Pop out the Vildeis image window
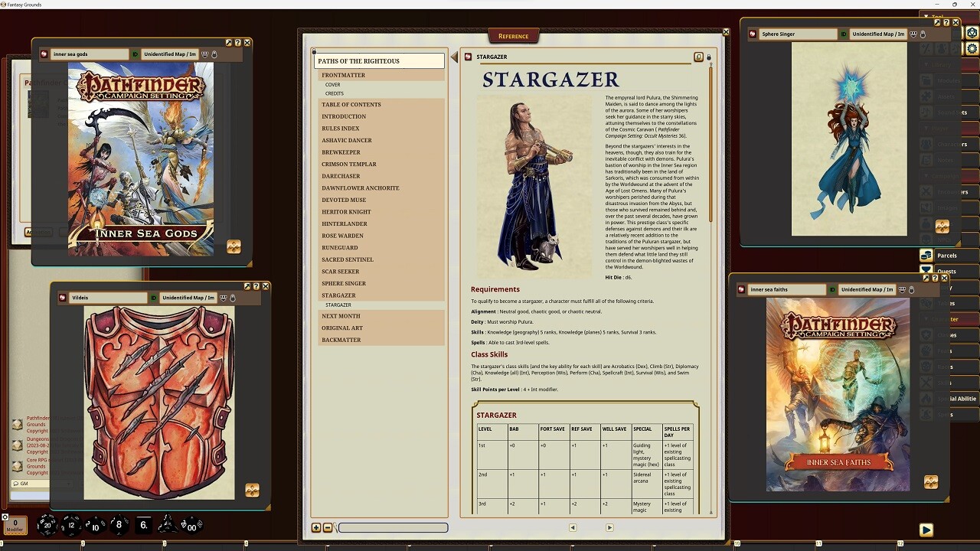Image resolution: width=980 pixels, height=551 pixels. (247, 286)
